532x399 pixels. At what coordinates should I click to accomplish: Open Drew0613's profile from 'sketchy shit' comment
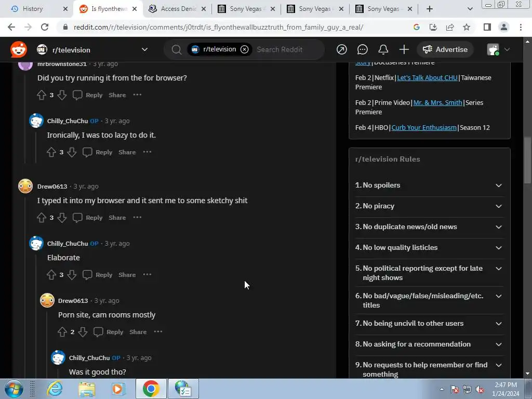coord(52,187)
